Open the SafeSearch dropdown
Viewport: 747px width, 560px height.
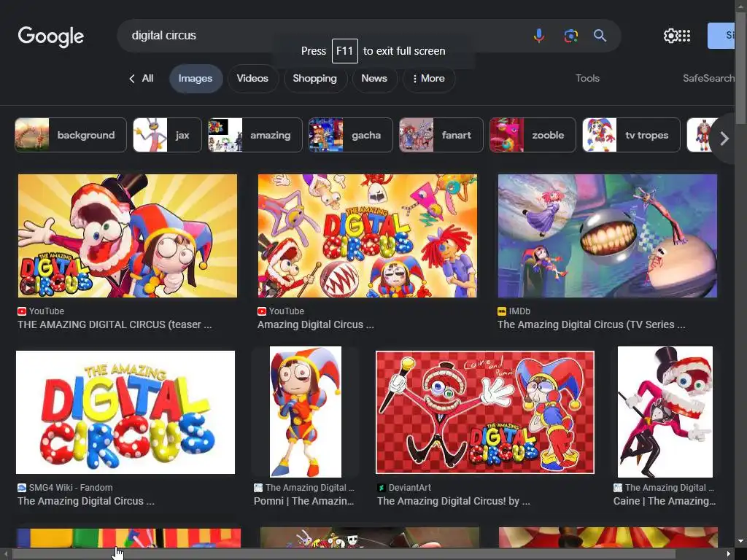[x=708, y=79]
